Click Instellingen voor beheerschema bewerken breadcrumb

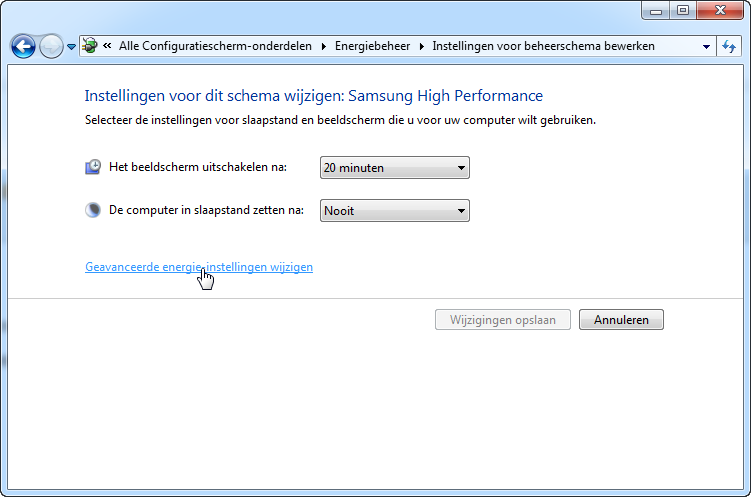[x=543, y=46]
